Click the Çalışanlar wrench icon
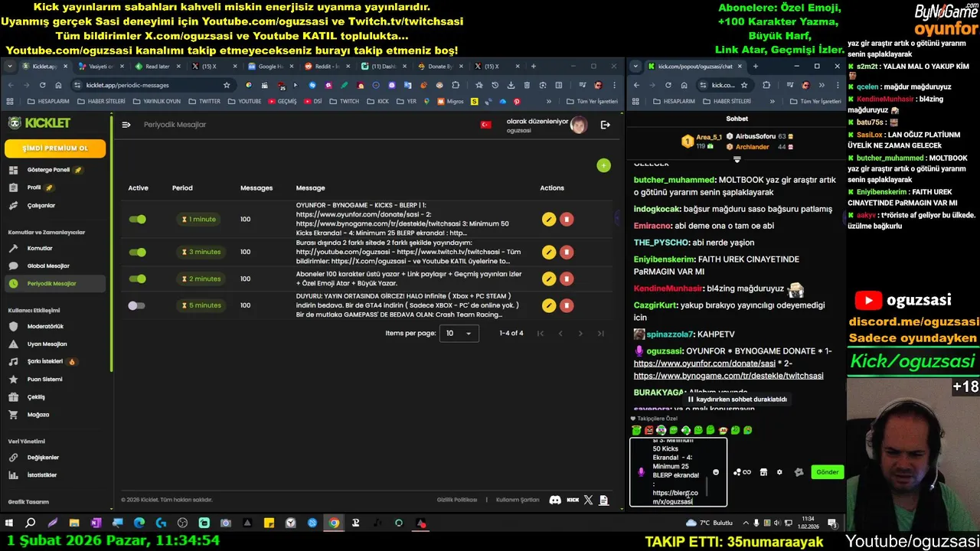The image size is (980, 551). (x=13, y=205)
